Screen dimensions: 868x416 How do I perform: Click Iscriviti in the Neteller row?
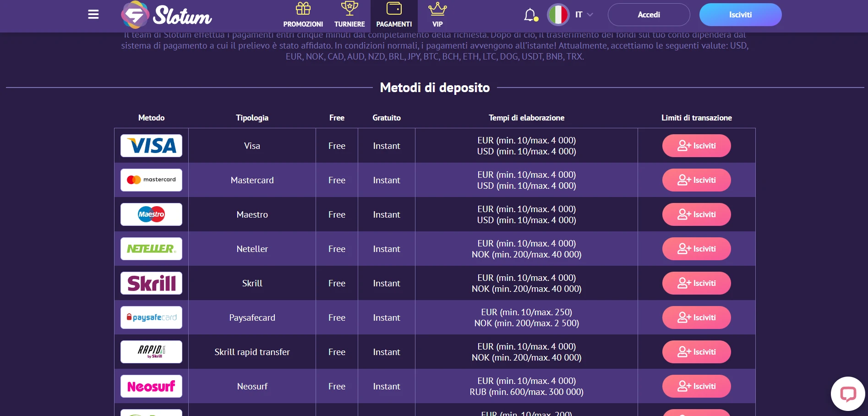696,249
